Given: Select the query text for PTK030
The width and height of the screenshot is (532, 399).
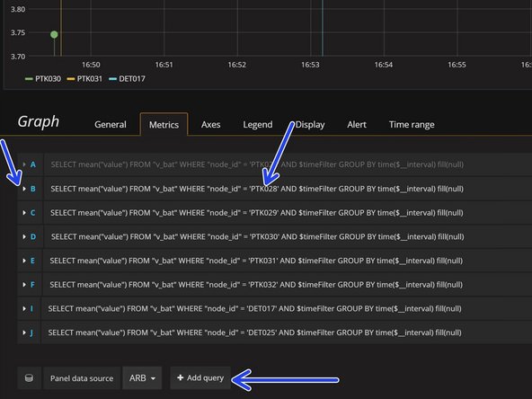Looking at the screenshot, I should coord(258,237).
